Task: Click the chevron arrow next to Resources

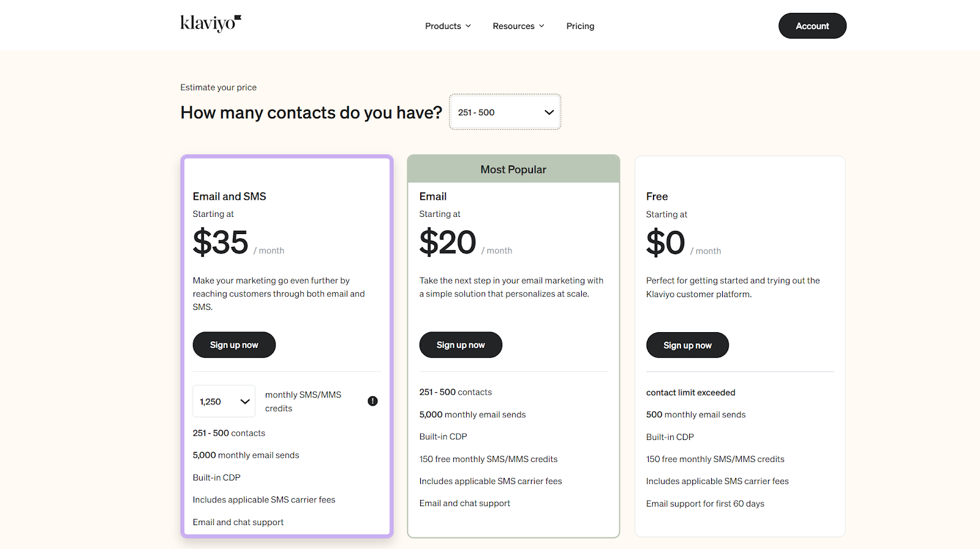Action: [x=541, y=26]
